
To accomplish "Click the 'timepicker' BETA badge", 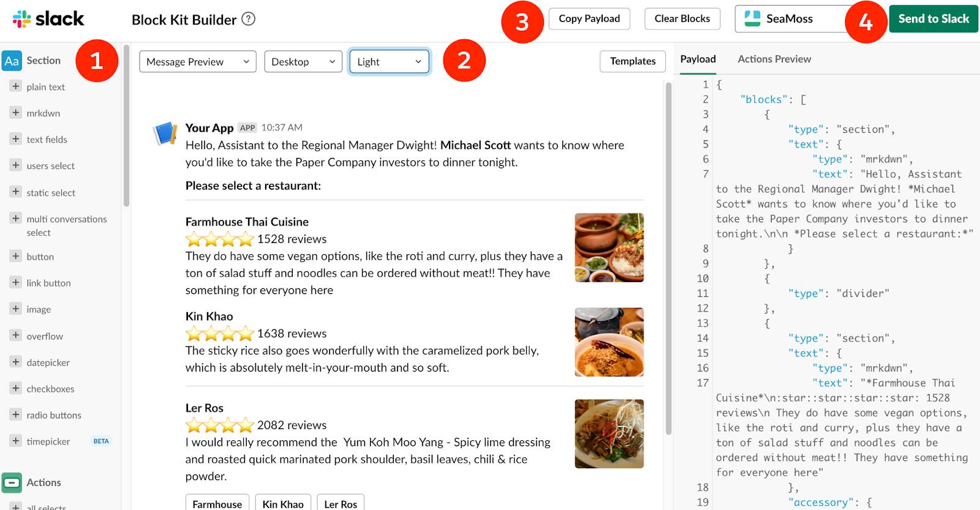I will 101,441.
